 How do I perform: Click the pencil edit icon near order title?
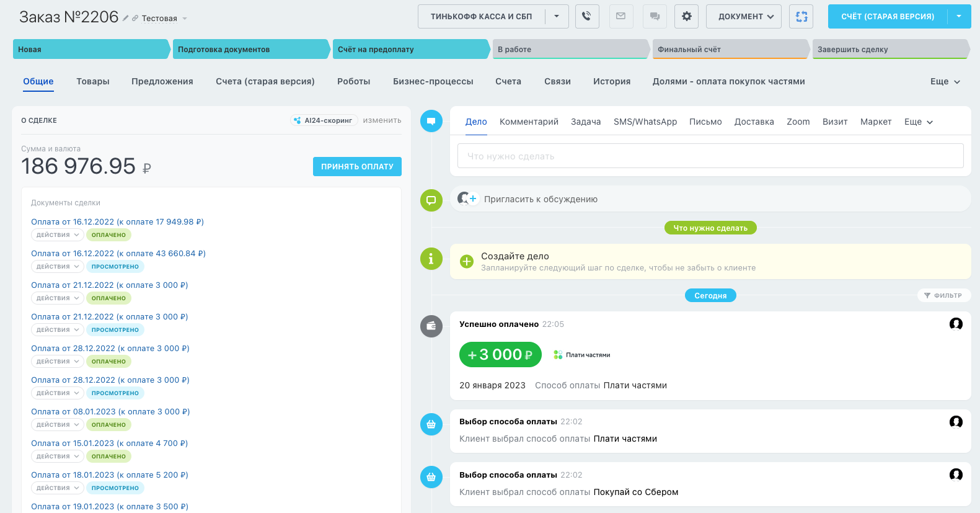pyautogui.click(x=126, y=19)
